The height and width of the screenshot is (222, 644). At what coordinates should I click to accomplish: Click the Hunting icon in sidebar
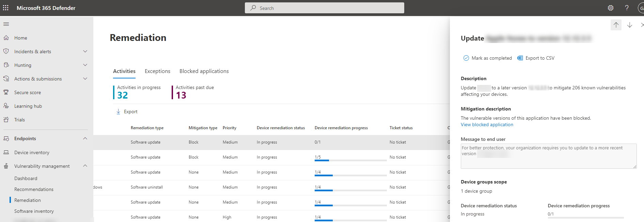click(6, 65)
